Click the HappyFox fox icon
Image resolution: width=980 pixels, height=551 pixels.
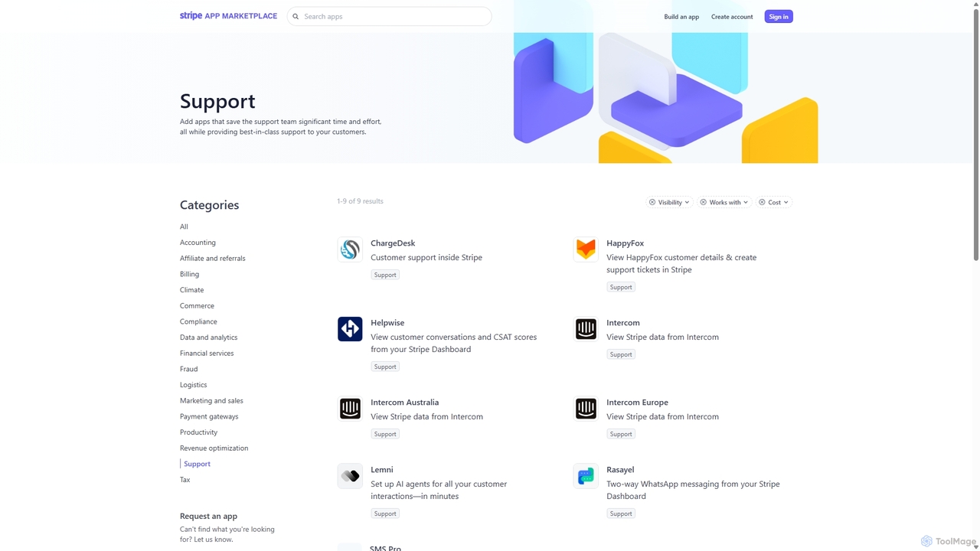point(586,249)
